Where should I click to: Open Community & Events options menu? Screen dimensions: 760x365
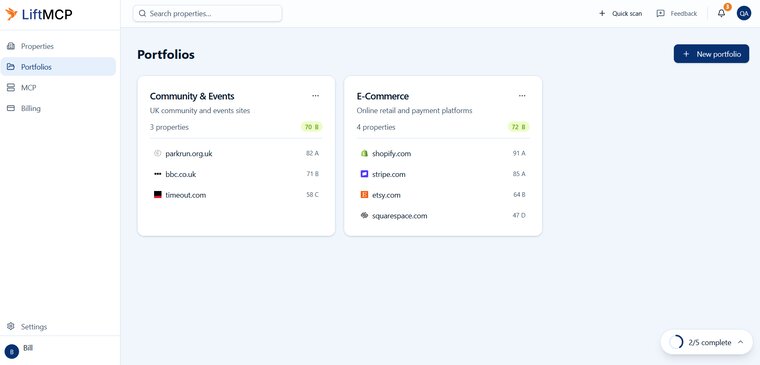click(x=316, y=96)
